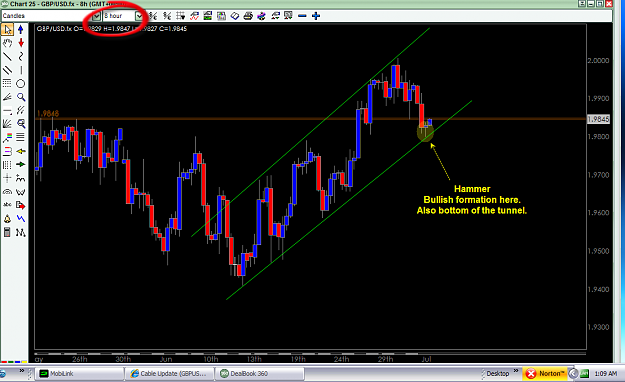Select the arc semicircle drawing tool
This screenshot has width=625, height=382.
(7, 192)
